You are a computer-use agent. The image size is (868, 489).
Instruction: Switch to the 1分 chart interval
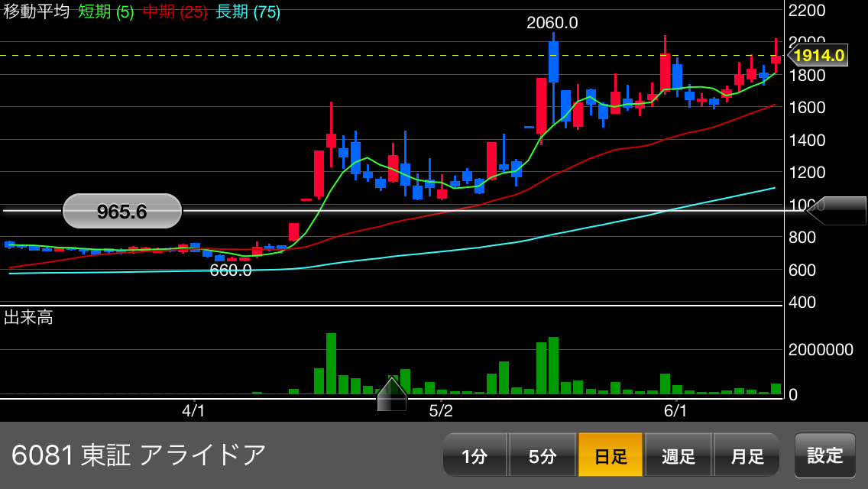pyautogui.click(x=474, y=455)
